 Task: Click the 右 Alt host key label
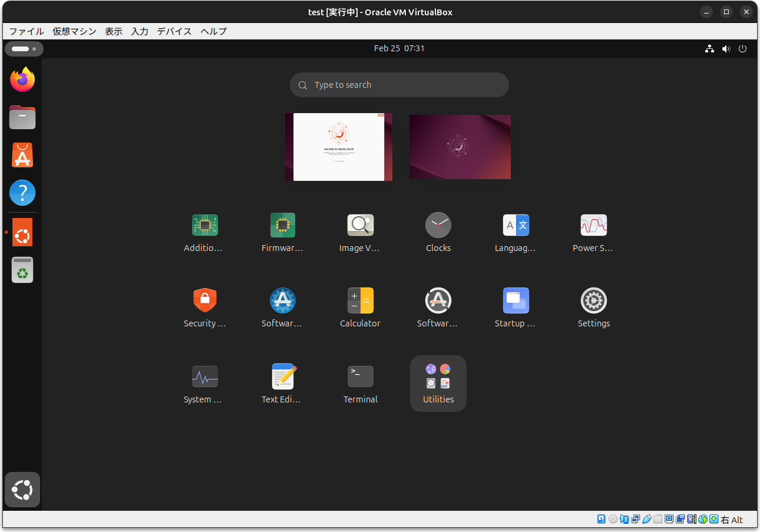732,520
